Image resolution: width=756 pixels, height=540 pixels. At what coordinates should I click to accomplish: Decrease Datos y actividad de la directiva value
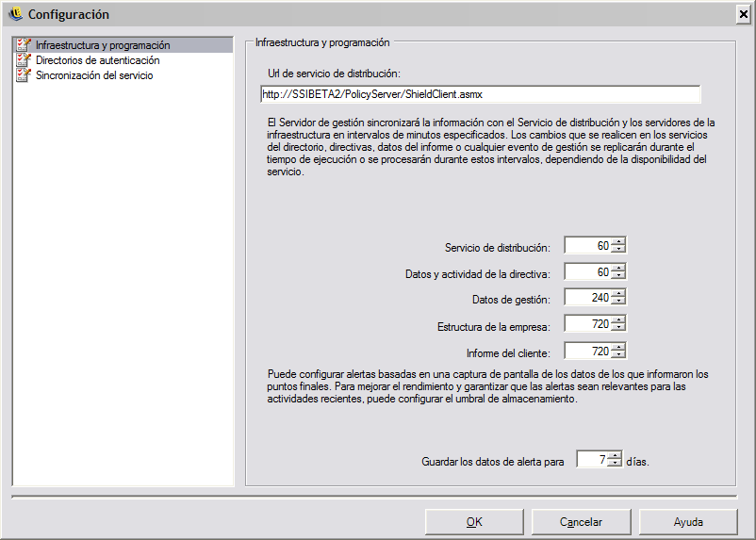(618, 275)
